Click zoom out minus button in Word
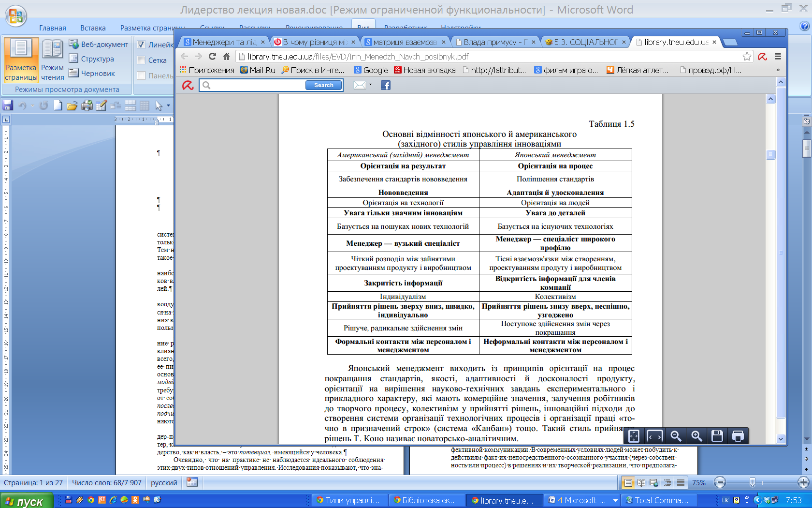The height and width of the screenshot is (508, 812). [x=720, y=482]
